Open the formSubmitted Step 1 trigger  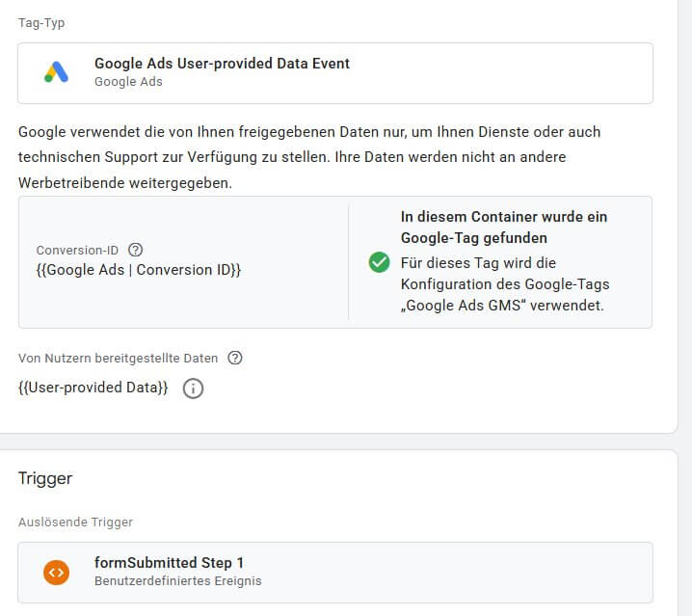click(x=335, y=573)
